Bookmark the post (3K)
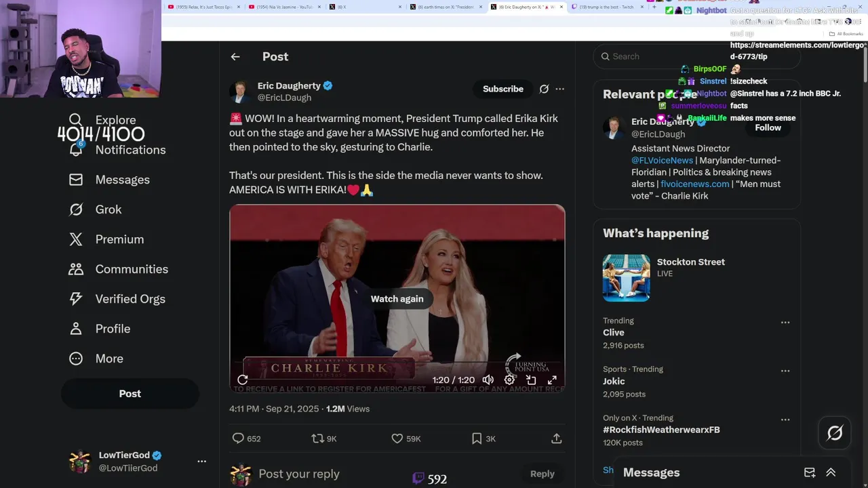 click(484, 439)
